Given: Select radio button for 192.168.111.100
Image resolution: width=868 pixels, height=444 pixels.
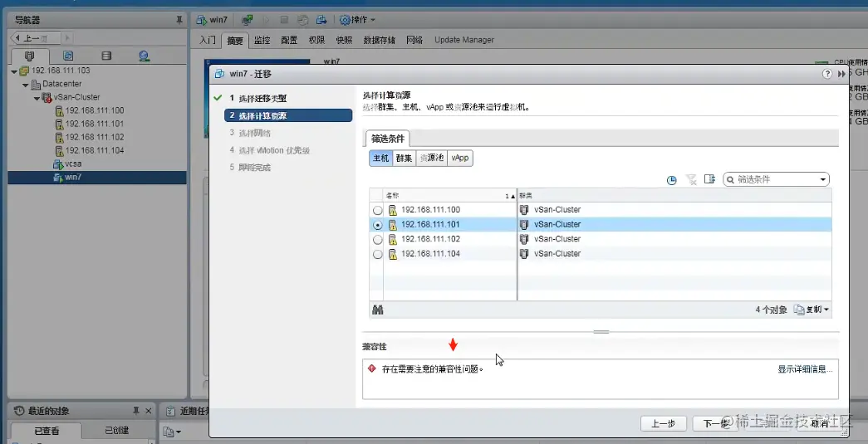Looking at the screenshot, I should point(378,210).
